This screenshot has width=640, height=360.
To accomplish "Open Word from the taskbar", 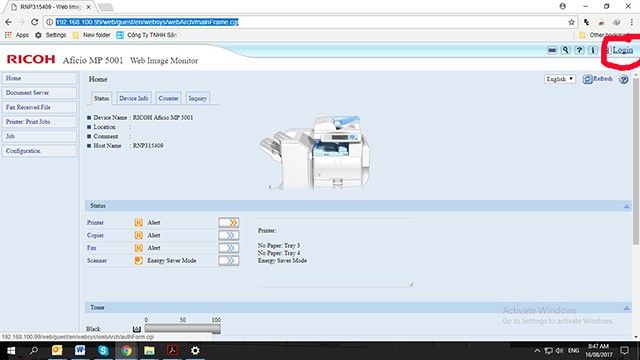I will click(80, 351).
